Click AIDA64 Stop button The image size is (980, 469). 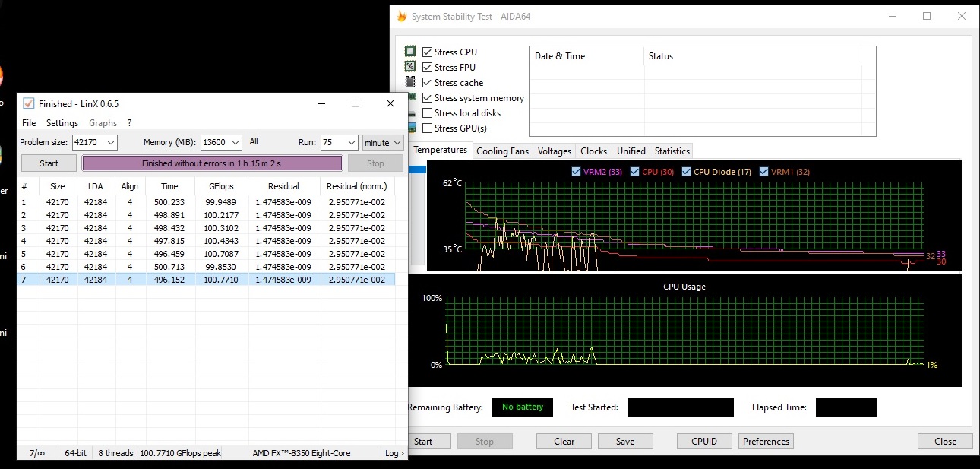tap(484, 441)
